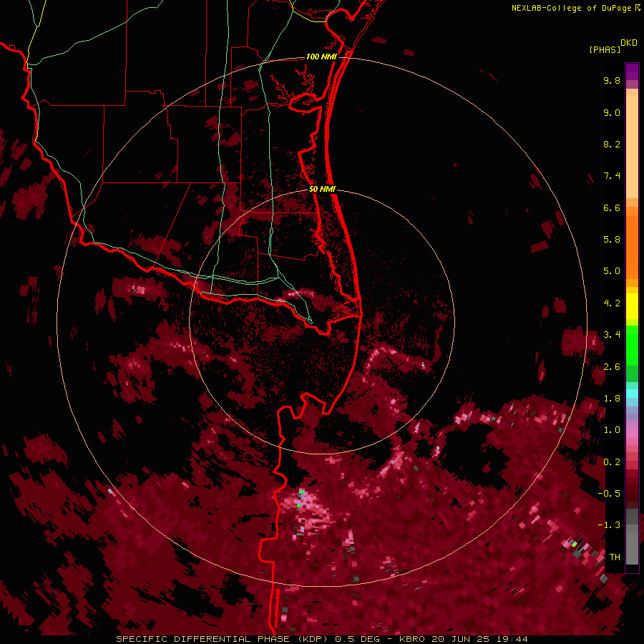Click the 7.4 value on the color scale
Image resolution: width=644 pixels, height=644 pixels.
(612, 176)
